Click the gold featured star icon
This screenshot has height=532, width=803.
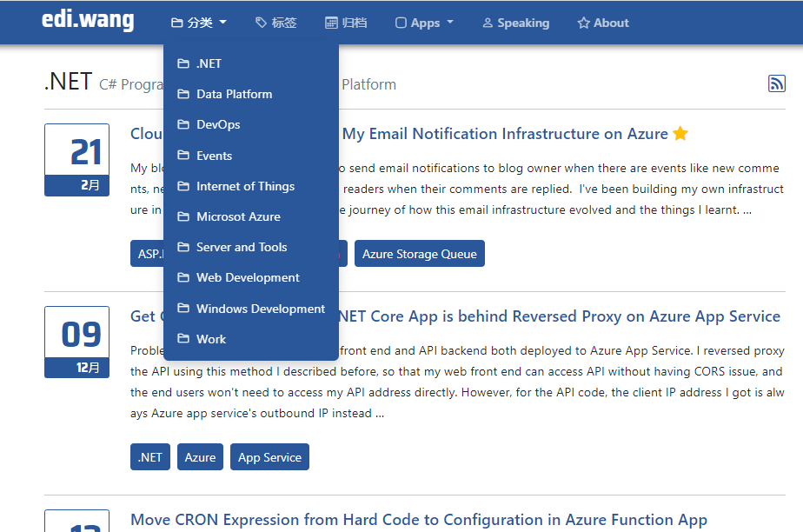[x=680, y=133]
